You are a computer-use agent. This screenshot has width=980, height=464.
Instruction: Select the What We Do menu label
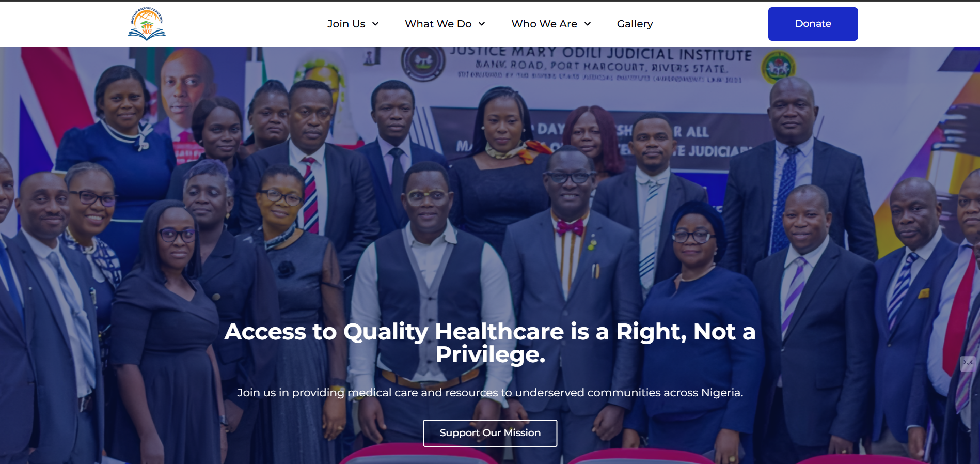coord(438,24)
